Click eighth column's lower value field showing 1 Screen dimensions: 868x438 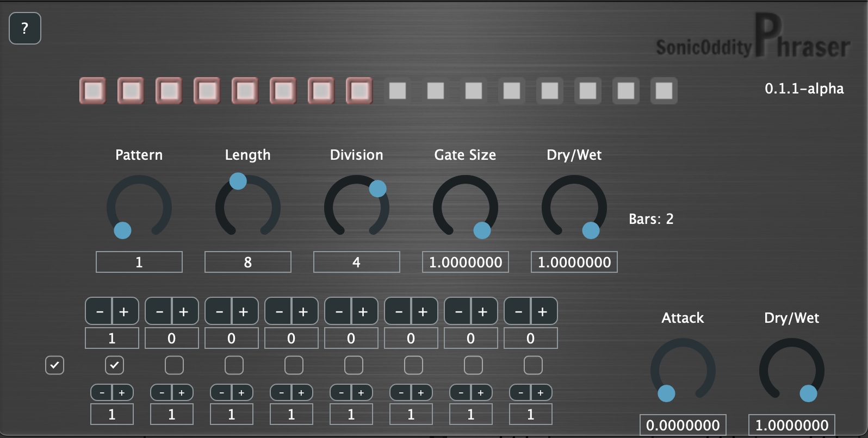tap(531, 414)
